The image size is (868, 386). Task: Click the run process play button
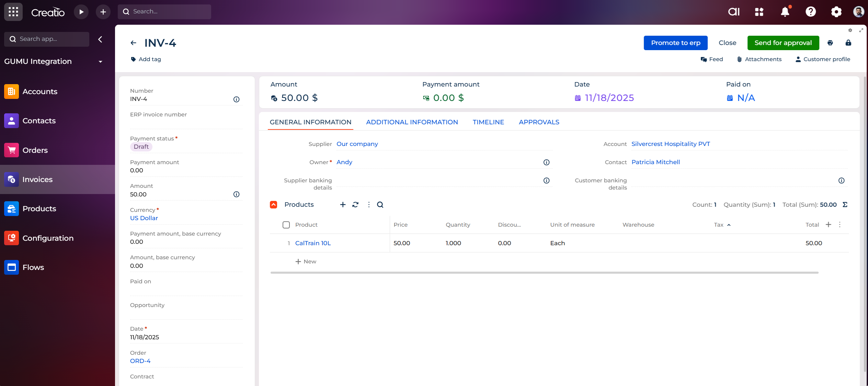(81, 12)
